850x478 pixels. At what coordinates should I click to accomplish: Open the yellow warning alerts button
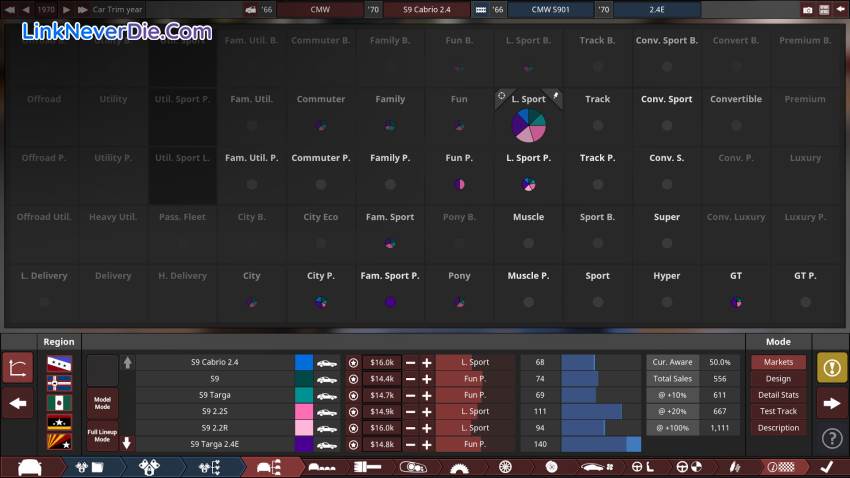(x=831, y=368)
